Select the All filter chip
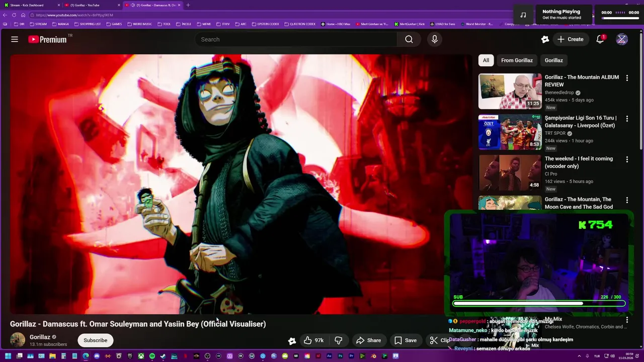Screen dimensions: 644x362 [486, 60]
